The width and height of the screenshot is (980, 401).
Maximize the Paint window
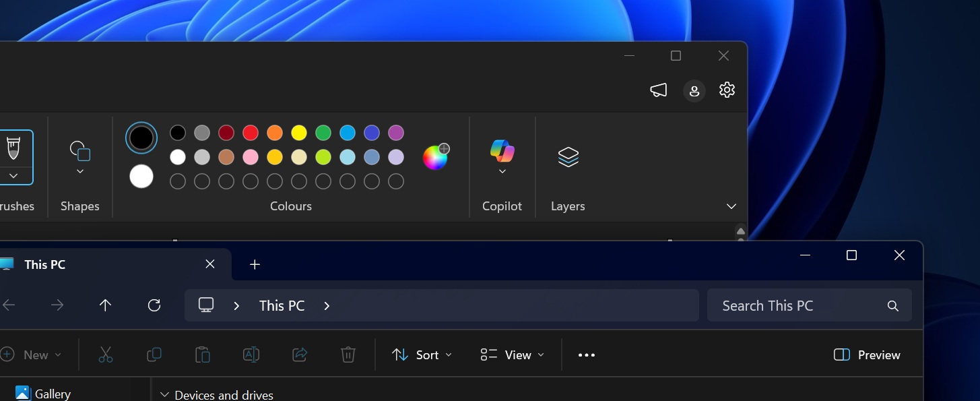point(676,56)
